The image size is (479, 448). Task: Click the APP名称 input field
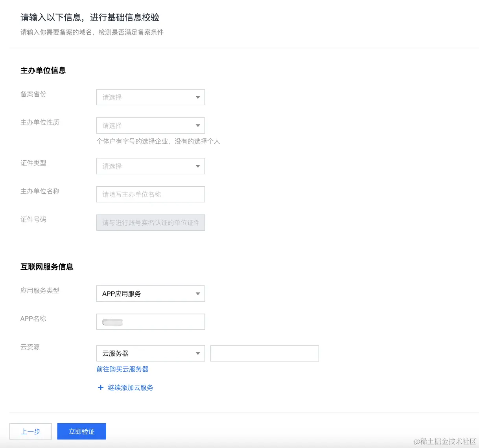[x=151, y=322]
